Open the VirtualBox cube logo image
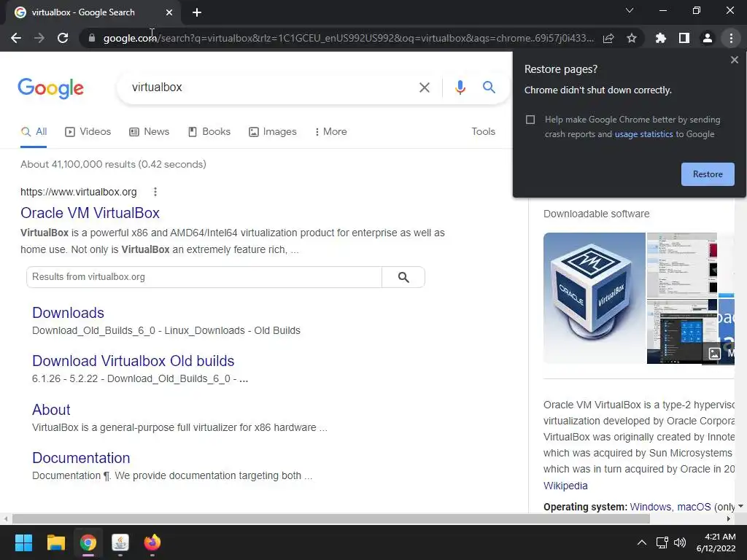Screen dimensions: 747x560 pyautogui.click(x=594, y=298)
